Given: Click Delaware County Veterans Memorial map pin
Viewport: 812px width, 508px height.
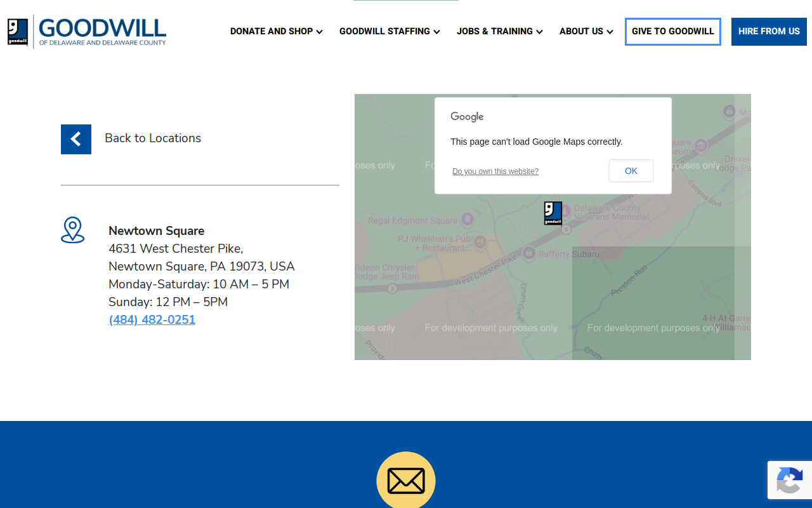Looking at the screenshot, I should coord(565,210).
